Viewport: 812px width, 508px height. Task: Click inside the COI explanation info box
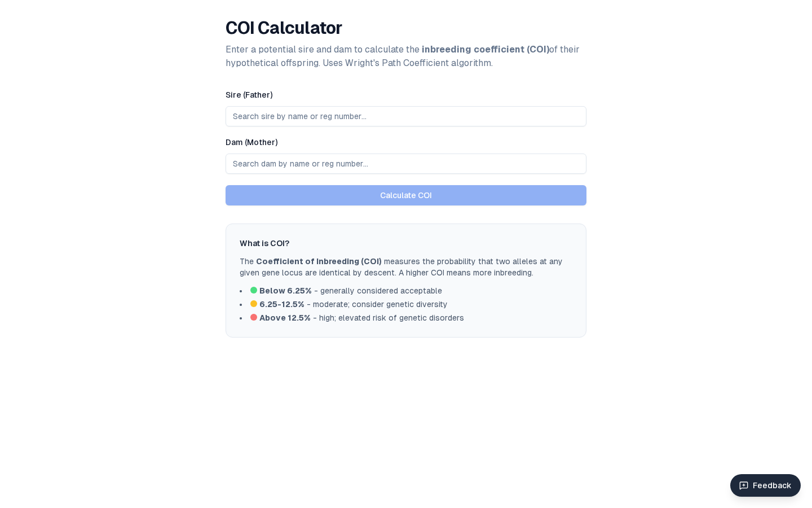(x=406, y=281)
